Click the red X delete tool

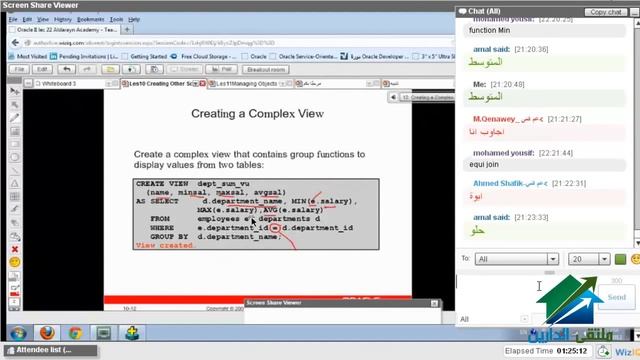coord(15,249)
